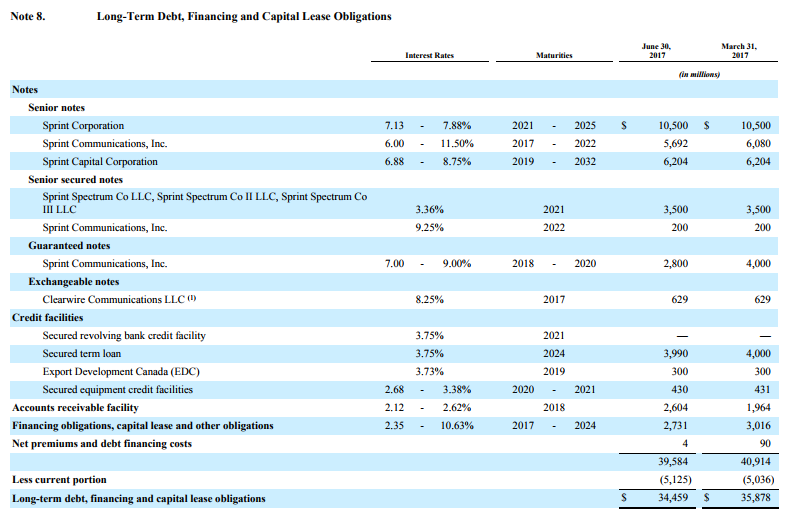Click the '3.73%' interest rate
787x514 pixels.
pos(429,372)
